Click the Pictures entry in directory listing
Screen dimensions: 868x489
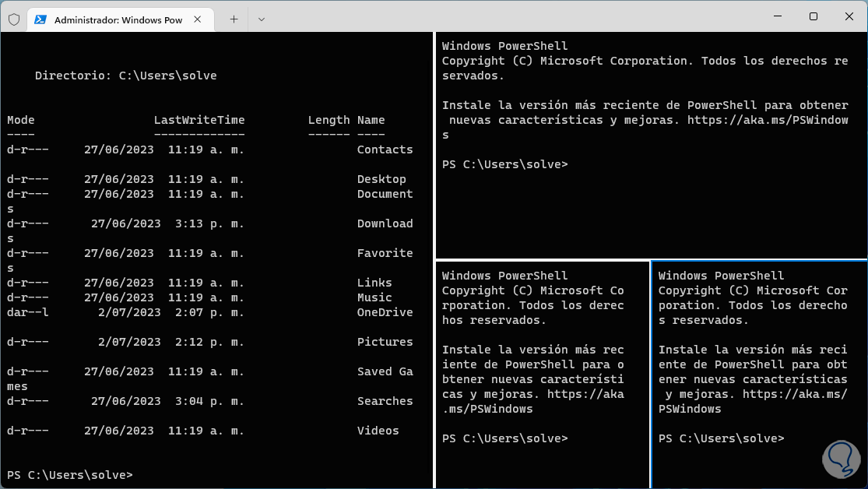click(x=385, y=342)
